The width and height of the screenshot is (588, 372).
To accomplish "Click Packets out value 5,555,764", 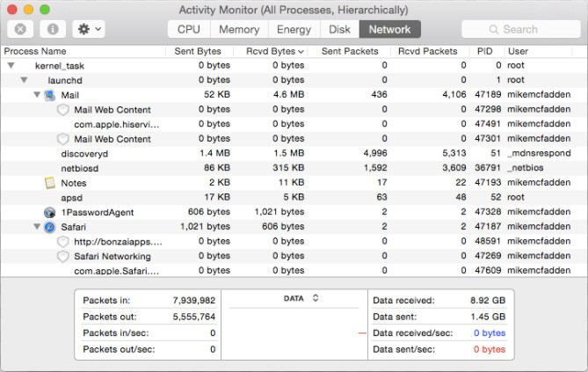I will point(194,317).
